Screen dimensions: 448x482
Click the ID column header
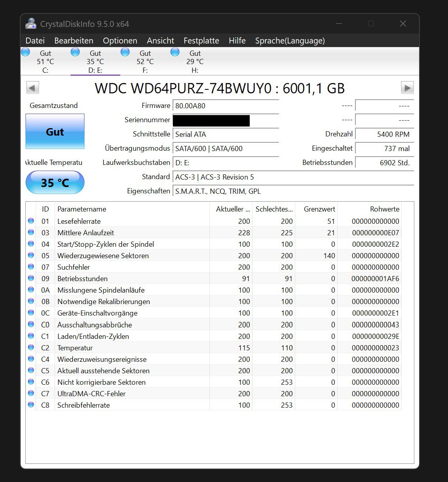(45, 209)
